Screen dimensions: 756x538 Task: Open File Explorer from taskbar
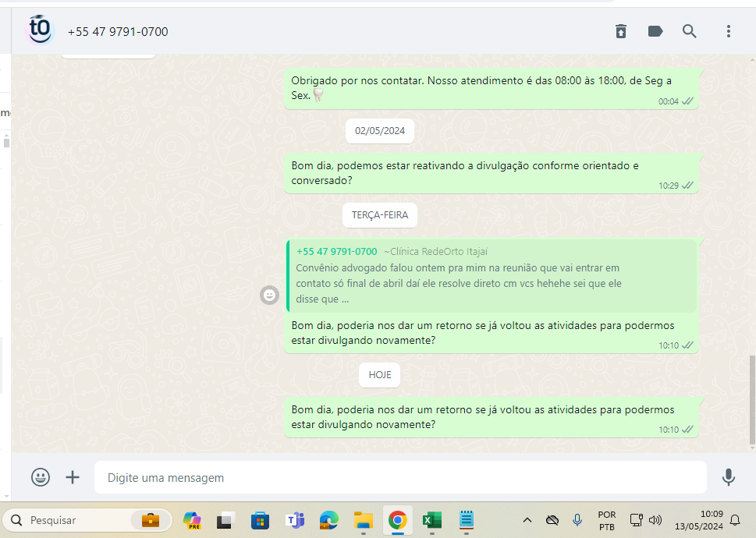[363, 520]
